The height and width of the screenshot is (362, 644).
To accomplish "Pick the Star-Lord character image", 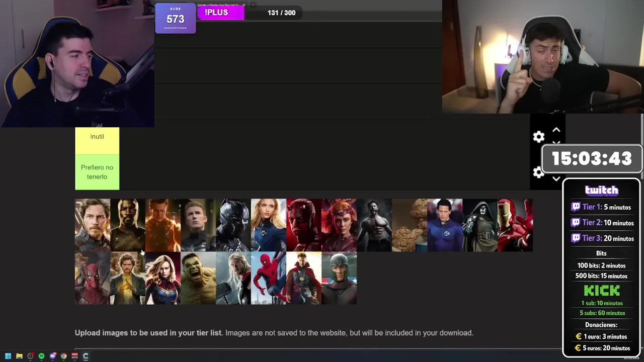I will point(93,225).
